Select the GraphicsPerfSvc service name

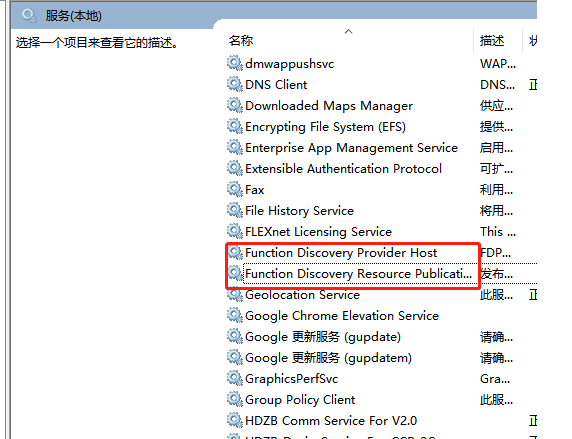point(291,379)
